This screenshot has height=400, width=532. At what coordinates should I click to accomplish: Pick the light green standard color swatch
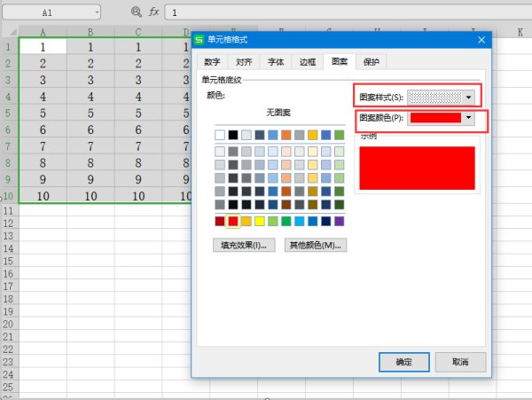click(273, 221)
